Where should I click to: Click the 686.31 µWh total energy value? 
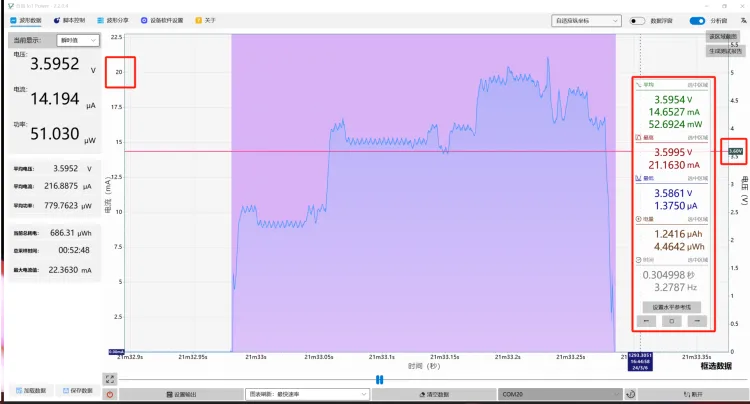coord(71,233)
